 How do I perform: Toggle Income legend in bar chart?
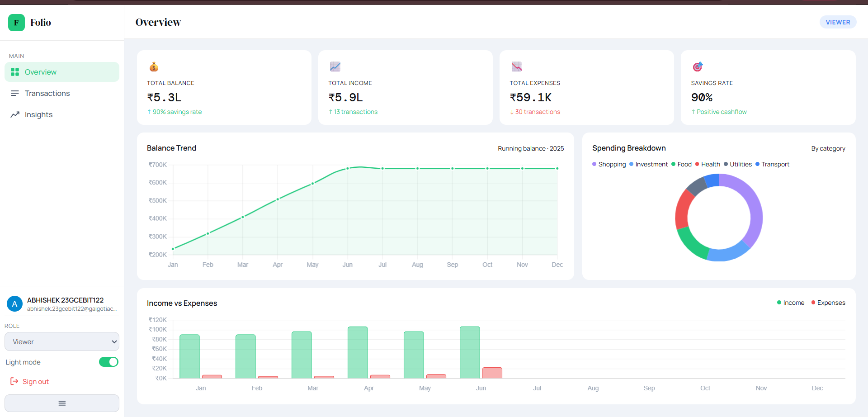(x=791, y=303)
